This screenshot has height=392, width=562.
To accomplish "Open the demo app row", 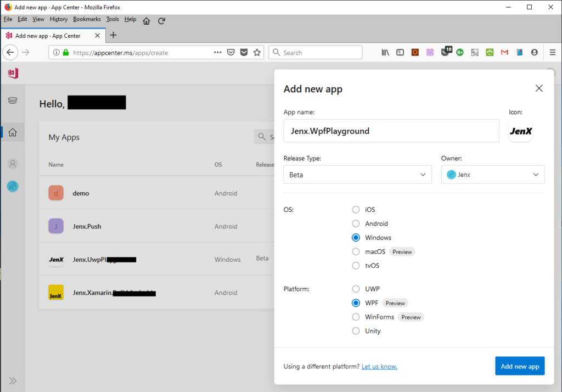I will [x=157, y=193].
